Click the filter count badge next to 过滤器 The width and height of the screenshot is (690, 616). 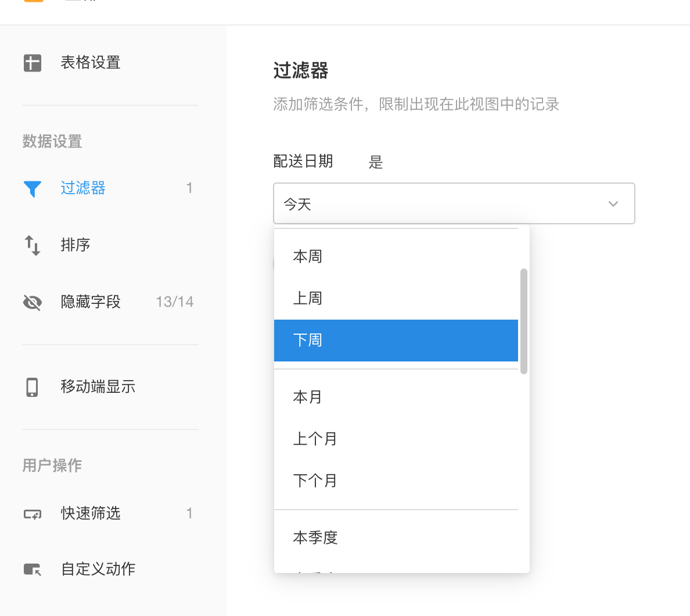189,188
